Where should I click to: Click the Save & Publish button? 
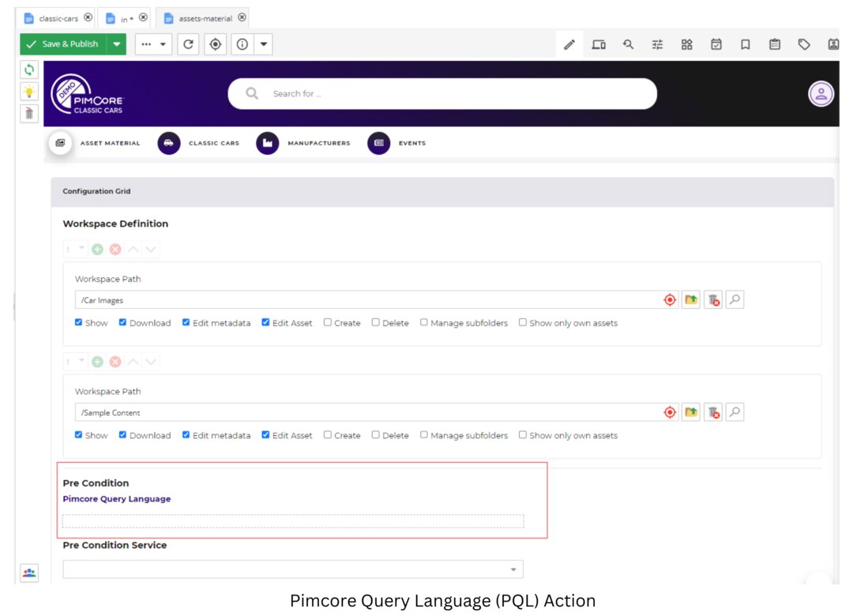[x=64, y=44]
